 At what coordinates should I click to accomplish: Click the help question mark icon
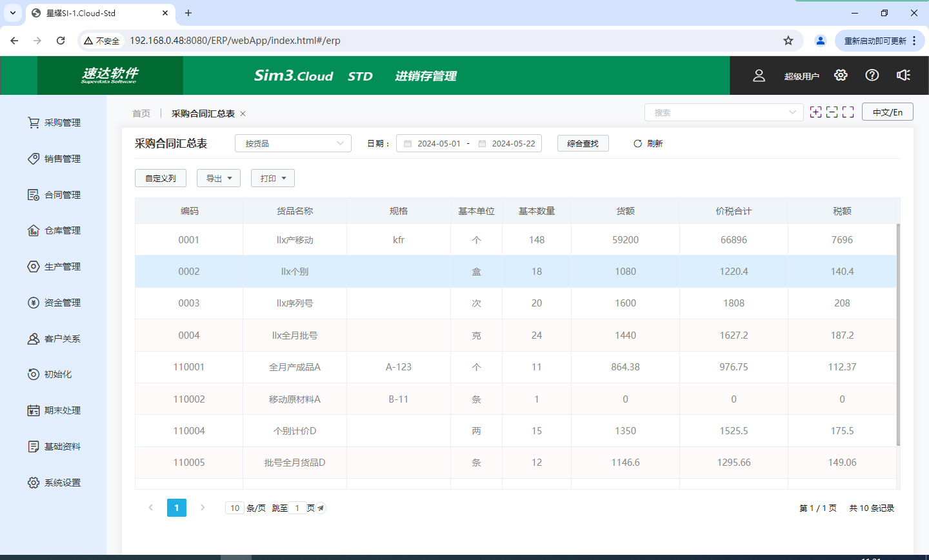872,75
